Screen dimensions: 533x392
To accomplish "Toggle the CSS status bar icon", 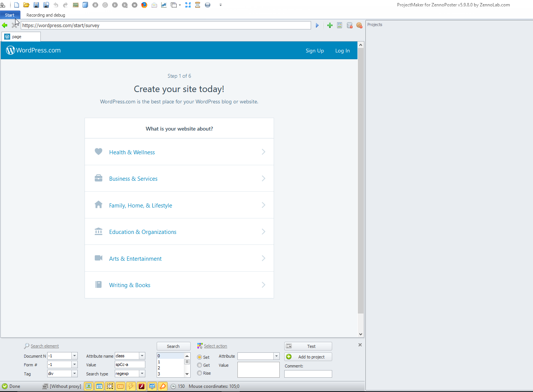I will coord(120,386).
